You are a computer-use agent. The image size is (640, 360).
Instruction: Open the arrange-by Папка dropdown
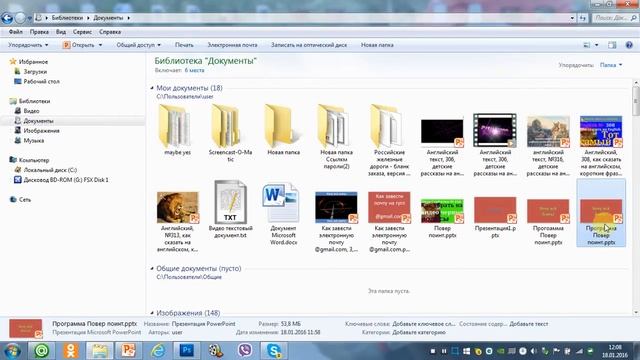click(x=611, y=65)
